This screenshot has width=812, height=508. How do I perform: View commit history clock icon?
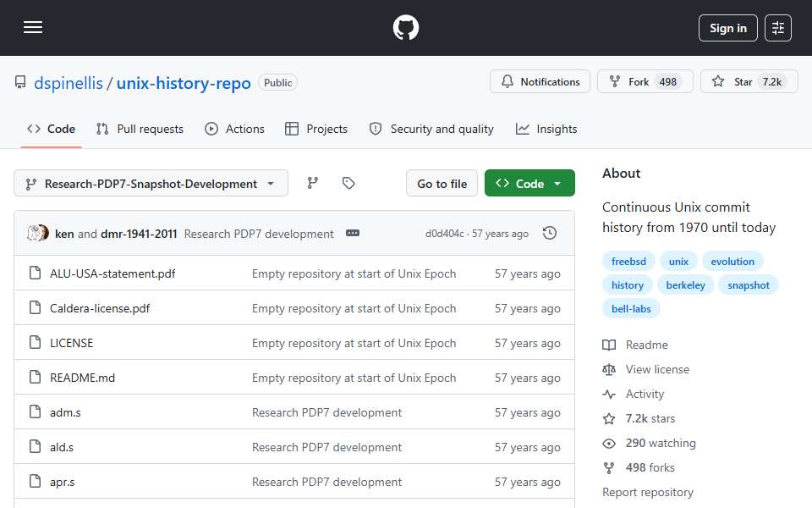tap(550, 234)
